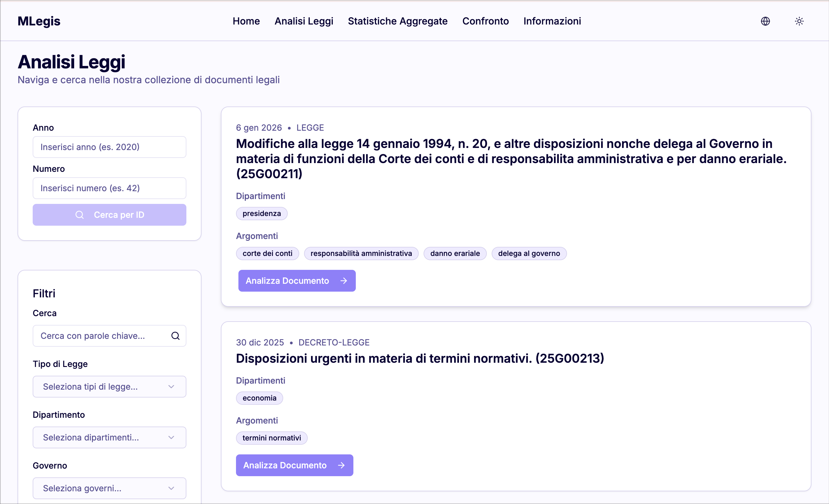The height and width of the screenshot is (504, 829).
Task: Click into the Numero input field
Action: pyautogui.click(x=109, y=188)
